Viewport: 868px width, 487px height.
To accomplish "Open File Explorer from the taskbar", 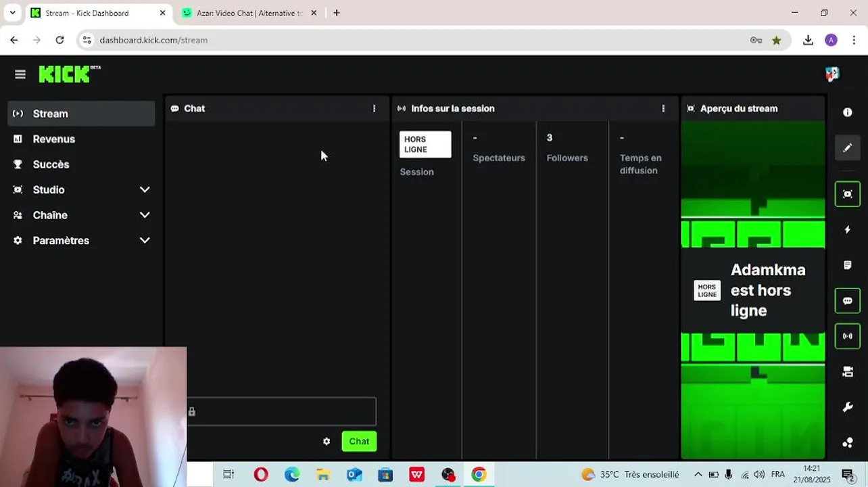I will pos(323,474).
